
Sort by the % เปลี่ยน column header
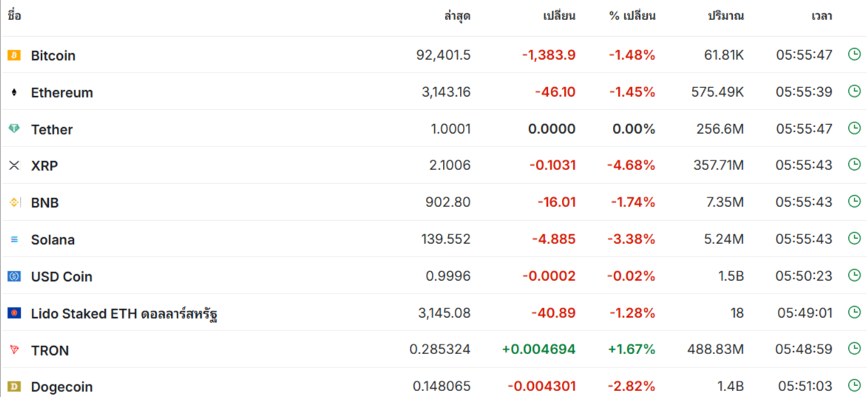pos(632,16)
